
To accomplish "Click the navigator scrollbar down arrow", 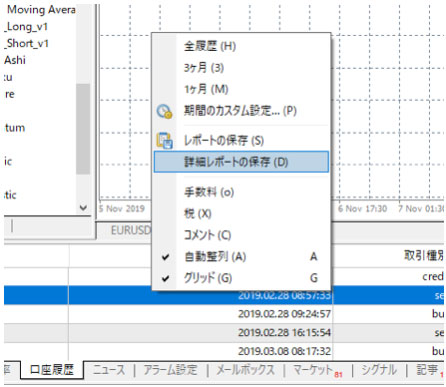I will tap(83, 208).
